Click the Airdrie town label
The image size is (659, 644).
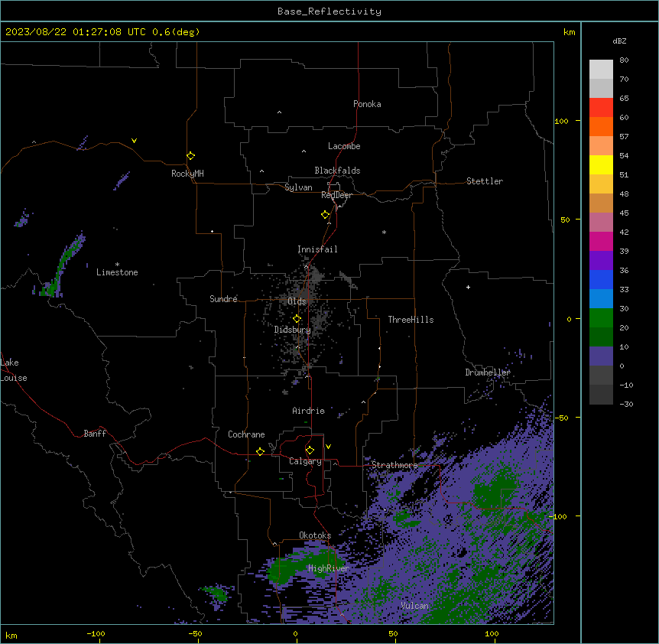coord(309,411)
